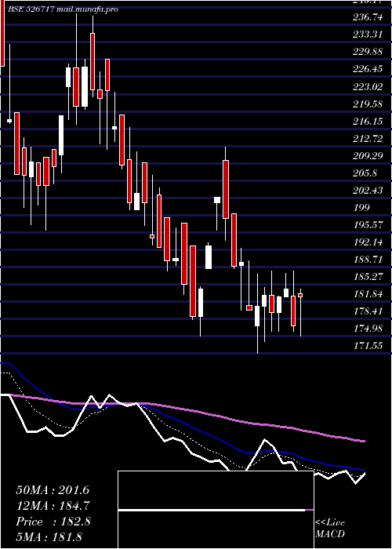Click the 223.02 price axis label

(368, 86)
